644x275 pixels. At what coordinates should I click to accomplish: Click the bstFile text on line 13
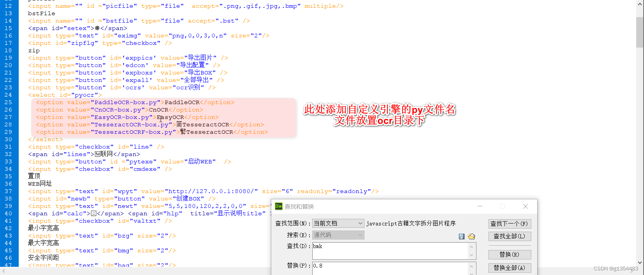coord(42,13)
